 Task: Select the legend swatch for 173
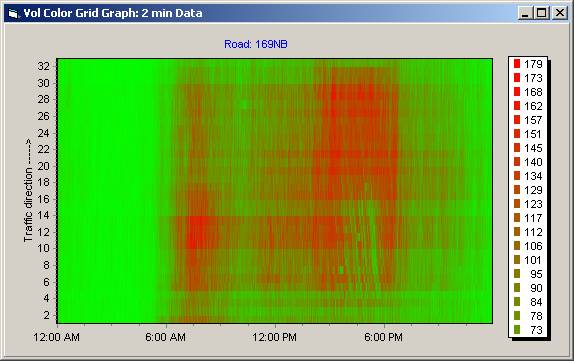517,78
